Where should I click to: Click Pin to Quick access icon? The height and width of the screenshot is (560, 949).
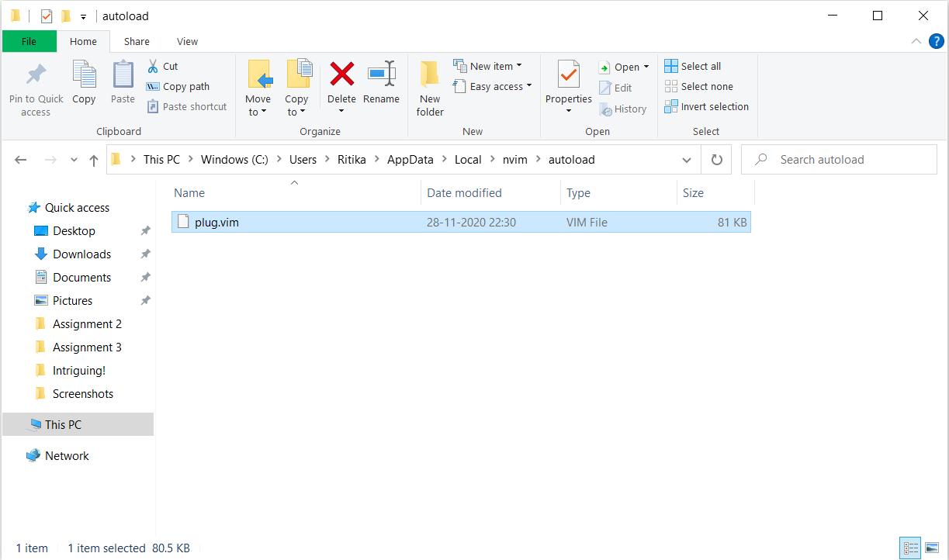36,74
